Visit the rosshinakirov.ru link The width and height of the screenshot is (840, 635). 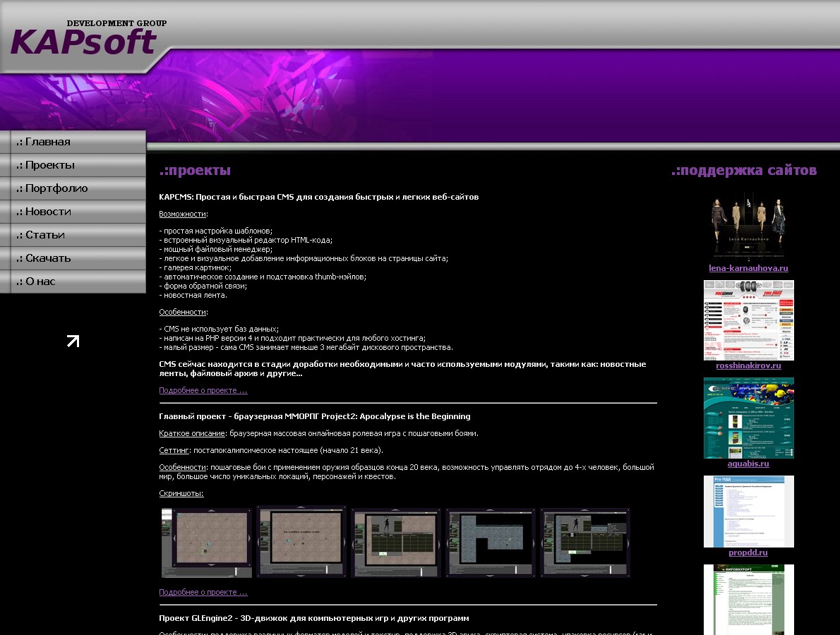(x=748, y=365)
